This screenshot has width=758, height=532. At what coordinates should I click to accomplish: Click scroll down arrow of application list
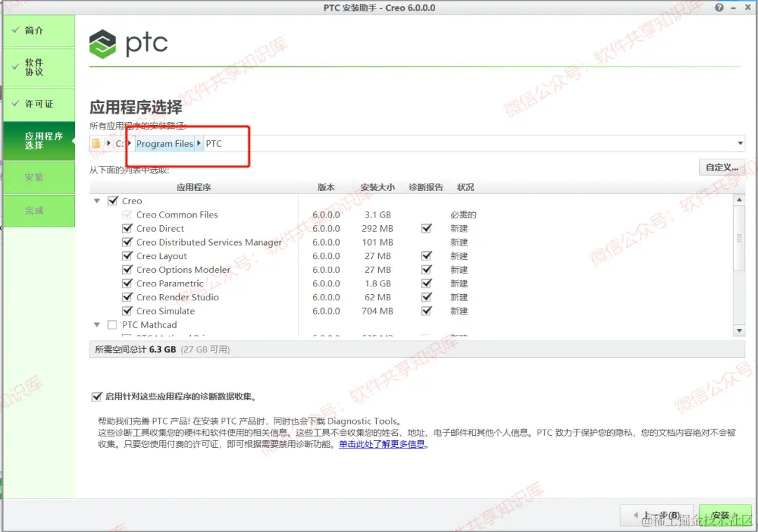[738, 331]
